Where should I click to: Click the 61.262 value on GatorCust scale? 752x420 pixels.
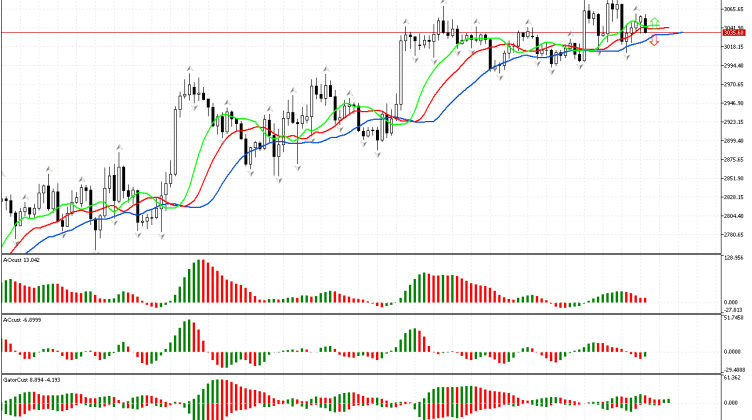tap(734, 378)
